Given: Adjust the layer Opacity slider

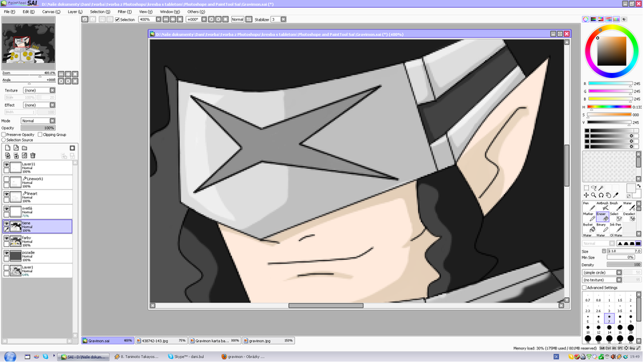Looking at the screenshot, I should pyautogui.click(x=38, y=128).
